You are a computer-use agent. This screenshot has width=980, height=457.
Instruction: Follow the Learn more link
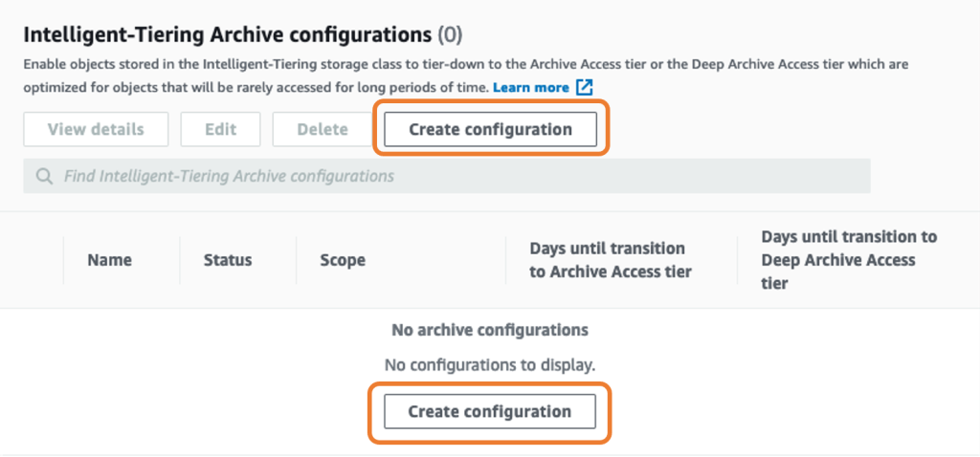coord(530,87)
